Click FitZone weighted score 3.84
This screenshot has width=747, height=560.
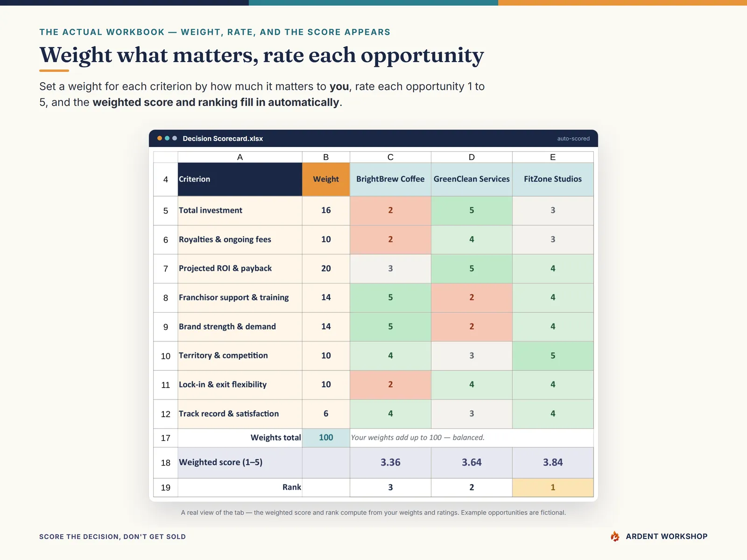(553, 462)
